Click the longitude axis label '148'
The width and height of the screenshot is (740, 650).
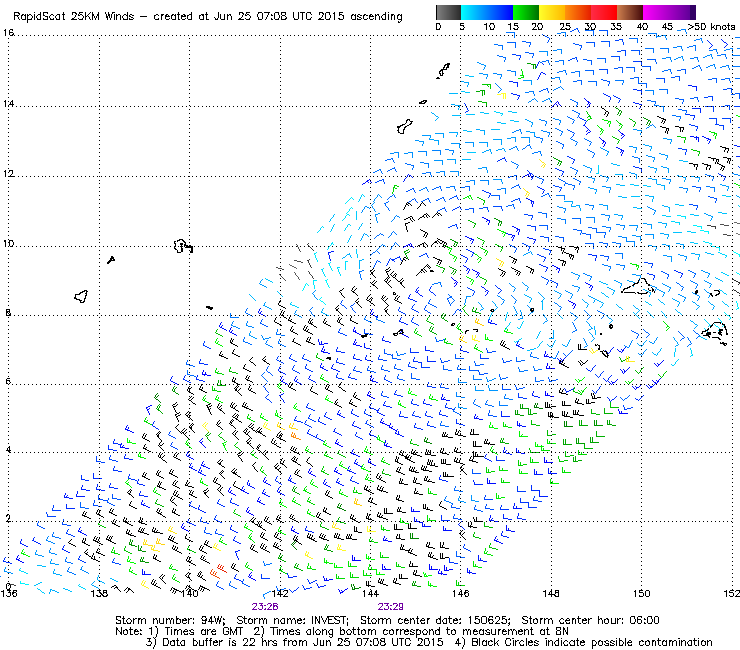551,593
